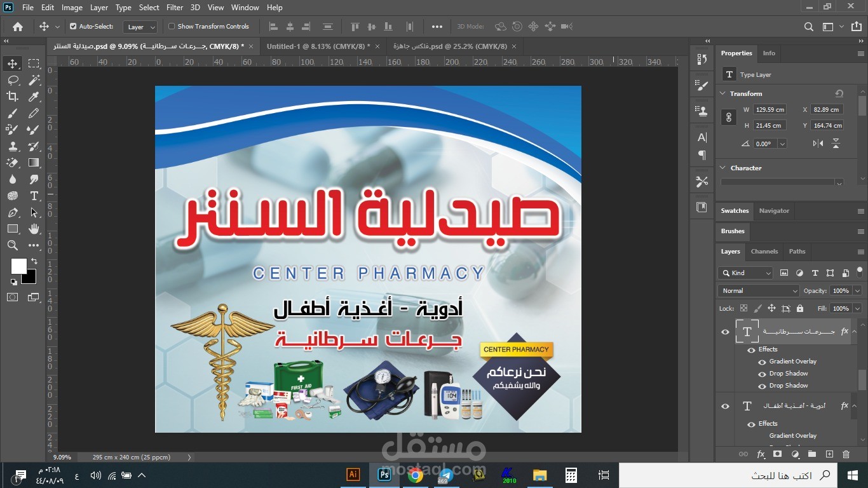
Task: Open the Fill slider dropdown
Action: click(x=856, y=309)
